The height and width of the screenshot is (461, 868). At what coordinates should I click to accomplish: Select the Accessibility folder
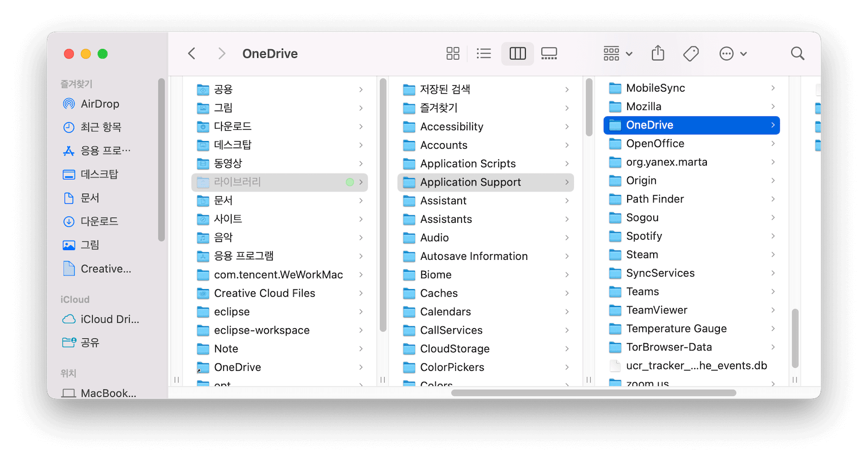point(486,126)
